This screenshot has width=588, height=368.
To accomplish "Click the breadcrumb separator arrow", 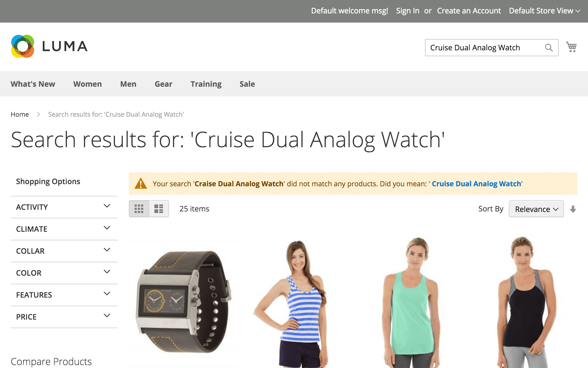I will (38, 114).
